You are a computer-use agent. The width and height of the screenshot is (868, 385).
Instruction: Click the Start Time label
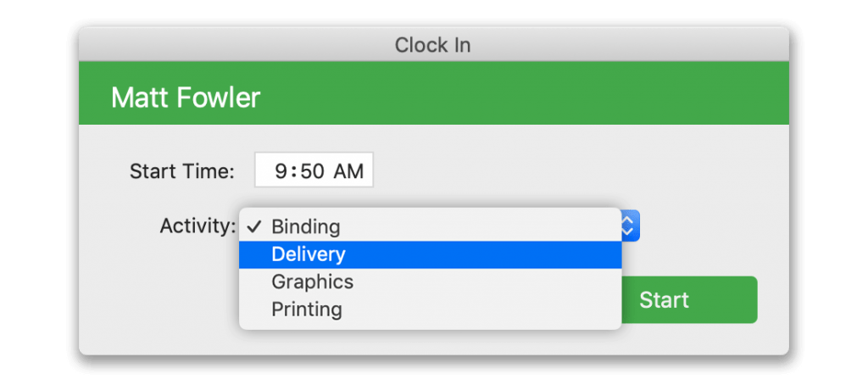click(x=182, y=171)
